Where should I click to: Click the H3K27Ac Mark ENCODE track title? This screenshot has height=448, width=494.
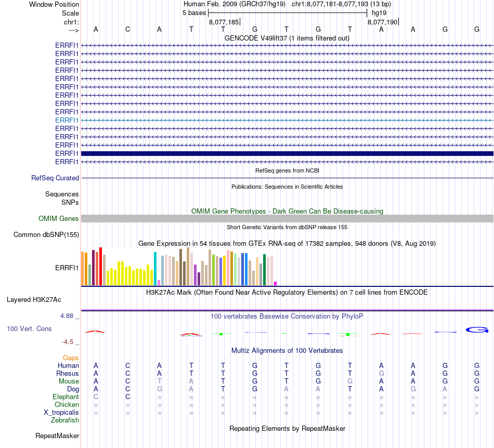tap(287, 292)
